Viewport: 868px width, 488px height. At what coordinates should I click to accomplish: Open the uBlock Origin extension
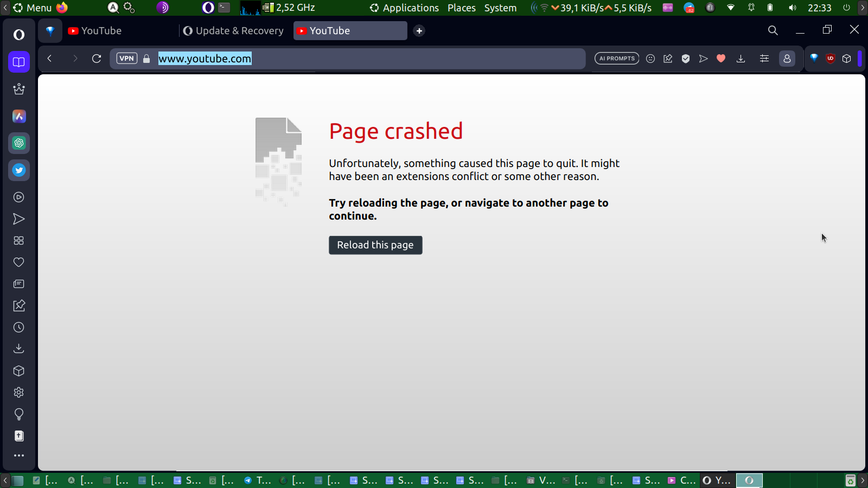coord(831,59)
